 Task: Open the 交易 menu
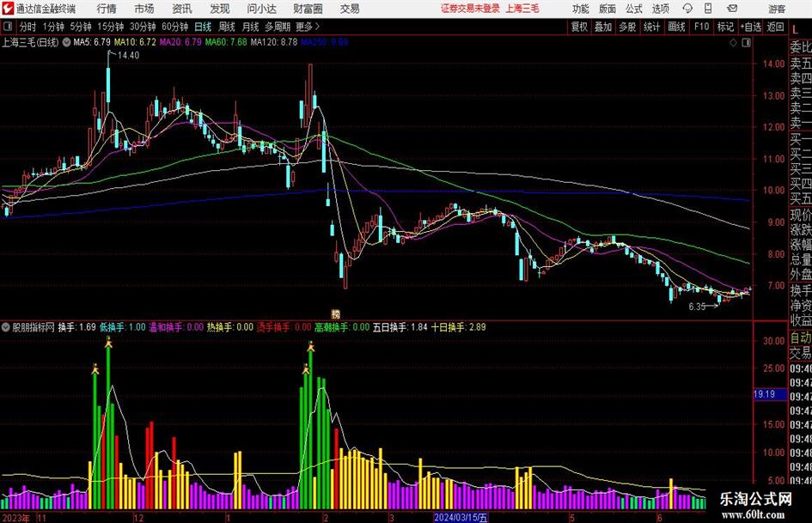click(x=350, y=9)
